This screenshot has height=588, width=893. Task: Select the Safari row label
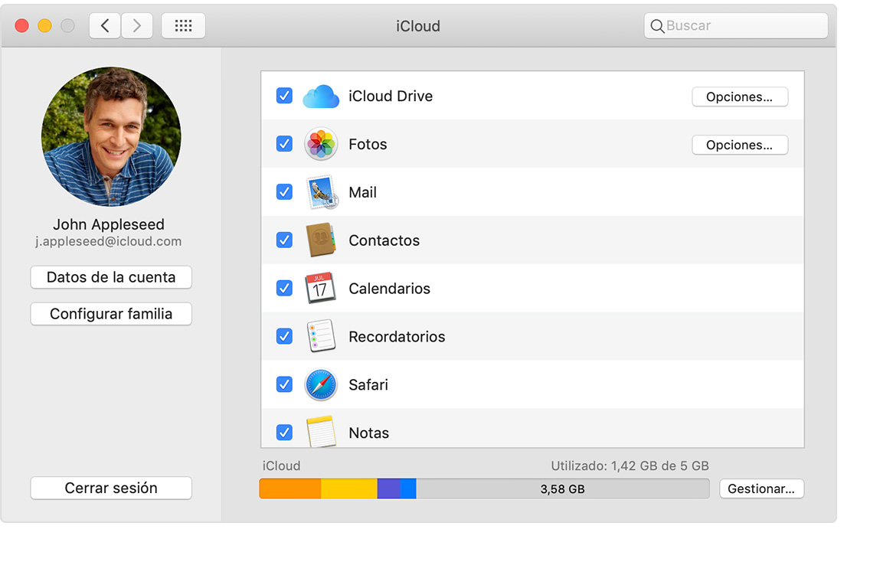[x=368, y=385]
